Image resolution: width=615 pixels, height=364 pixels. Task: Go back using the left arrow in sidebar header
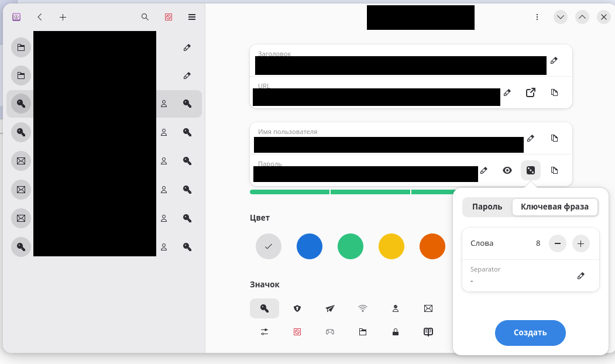point(40,17)
